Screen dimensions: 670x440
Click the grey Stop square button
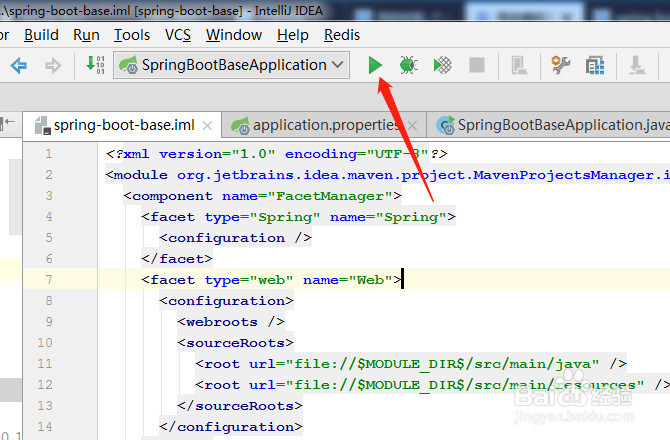point(477,65)
